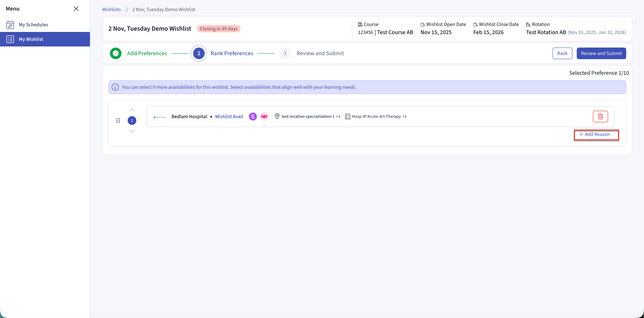Move the preference up using the up chevron
The height and width of the screenshot is (318, 644).
pyautogui.click(x=132, y=110)
